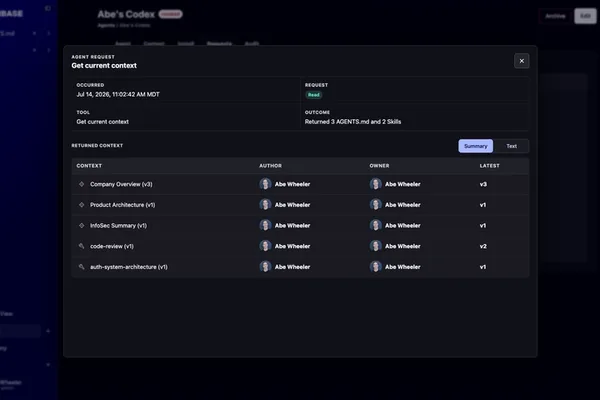
Task: Click the diamond icon beside Product Architecture (v1)
Action: [x=82, y=205]
